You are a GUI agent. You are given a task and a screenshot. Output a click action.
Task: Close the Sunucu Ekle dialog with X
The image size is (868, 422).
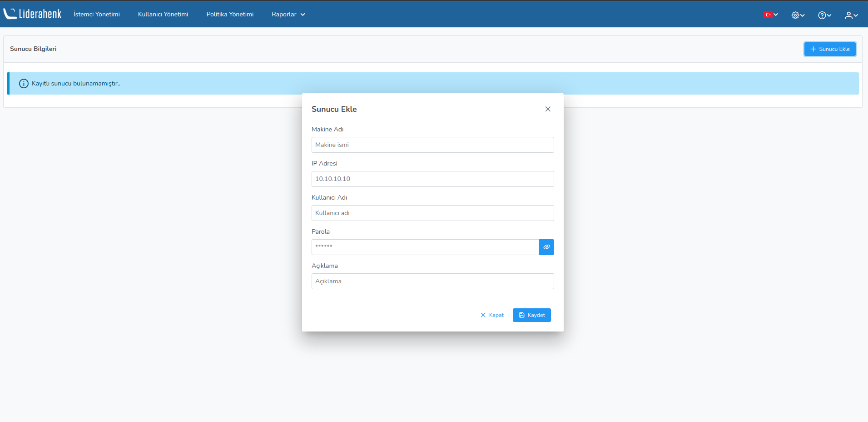coord(548,109)
